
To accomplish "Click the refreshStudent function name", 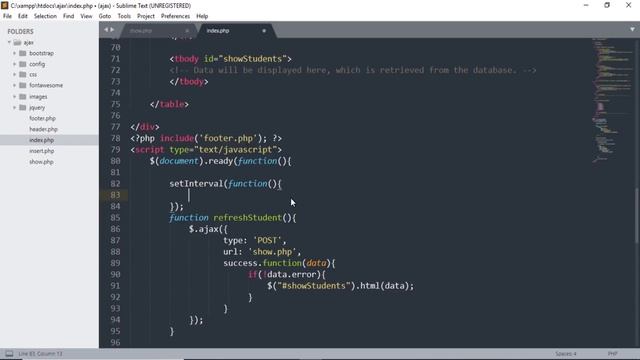I will pos(247,218).
